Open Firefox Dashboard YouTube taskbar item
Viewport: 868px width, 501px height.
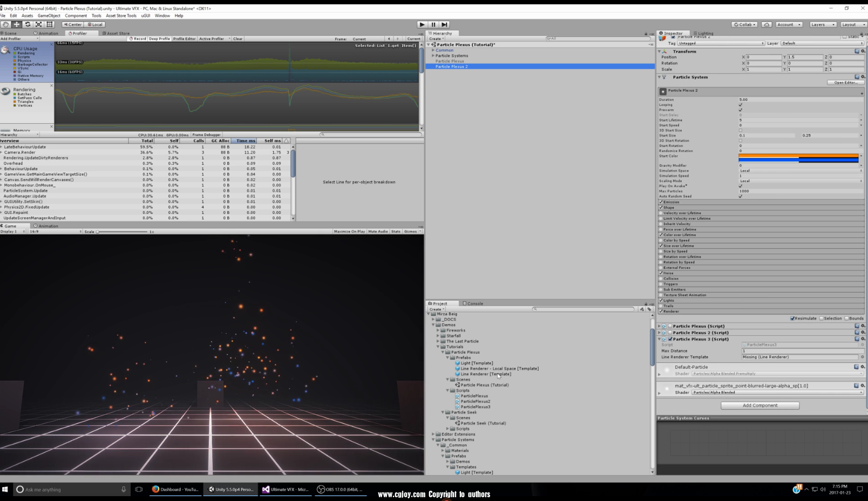(x=175, y=489)
